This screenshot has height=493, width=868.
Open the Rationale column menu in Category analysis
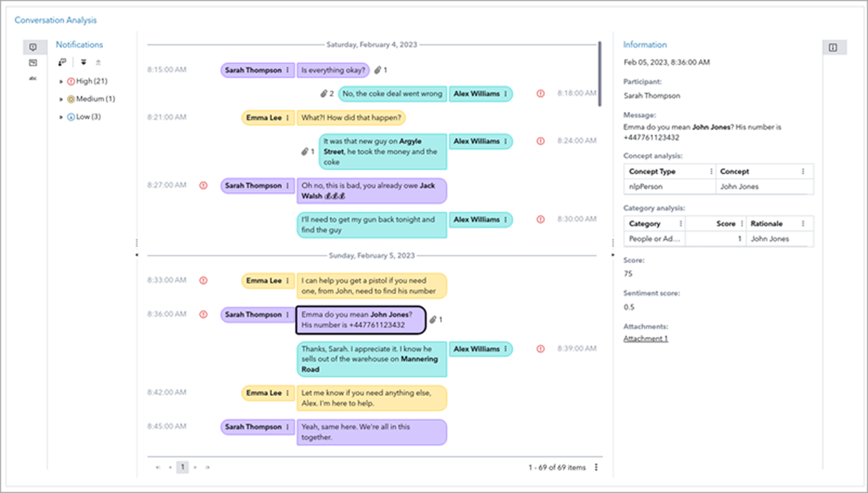(x=802, y=224)
